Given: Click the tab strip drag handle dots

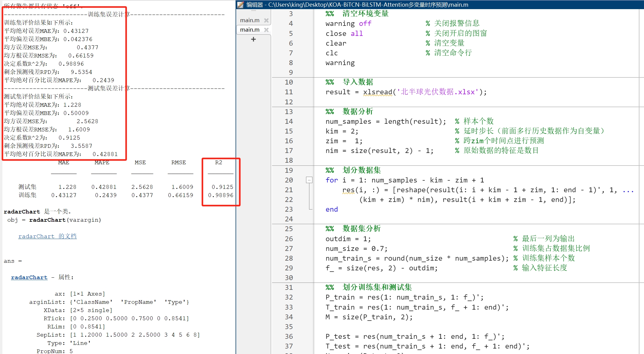Looking at the screenshot, I should [253, 11].
